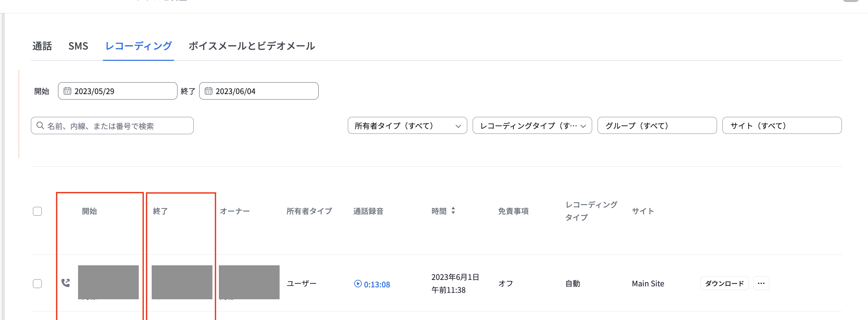Click the outgoing call phone icon
868x320 pixels.
[65, 283]
